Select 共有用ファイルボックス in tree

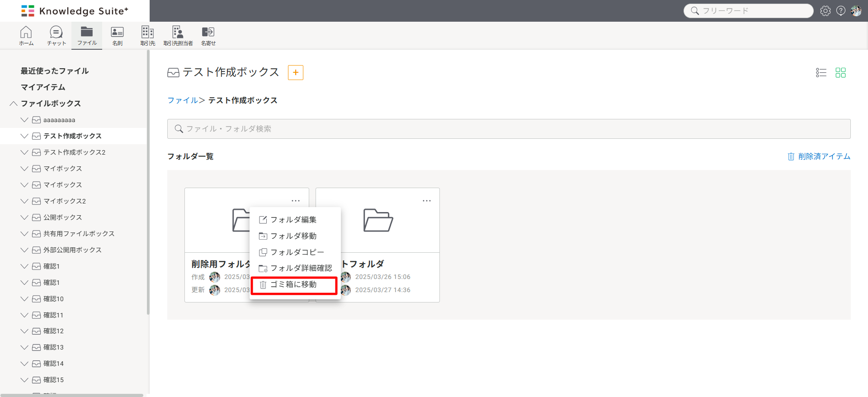tap(79, 234)
